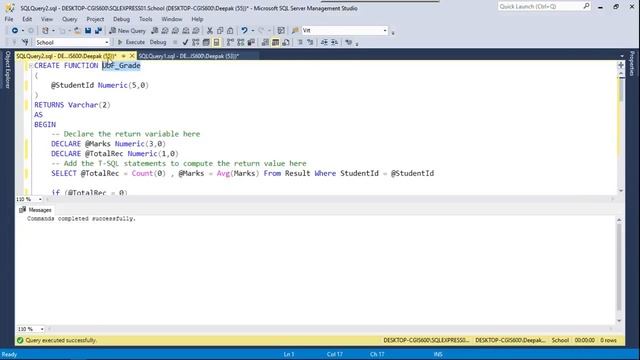Image resolution: width=640 pixels, height=360 pixels.
Task: Open the School database dropdown
Action: pyautogui.click(x=107, y=42)
